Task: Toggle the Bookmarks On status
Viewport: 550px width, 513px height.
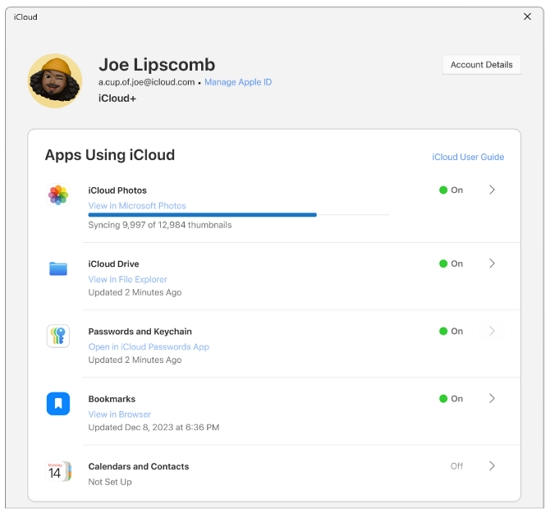Action: pyautogui.click(x=451, y=399)
